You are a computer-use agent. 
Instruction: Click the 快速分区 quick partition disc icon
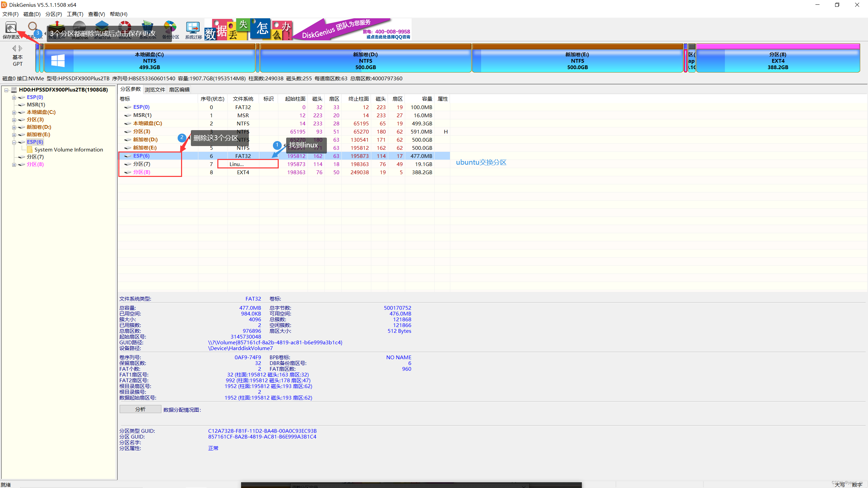[79, 27]
